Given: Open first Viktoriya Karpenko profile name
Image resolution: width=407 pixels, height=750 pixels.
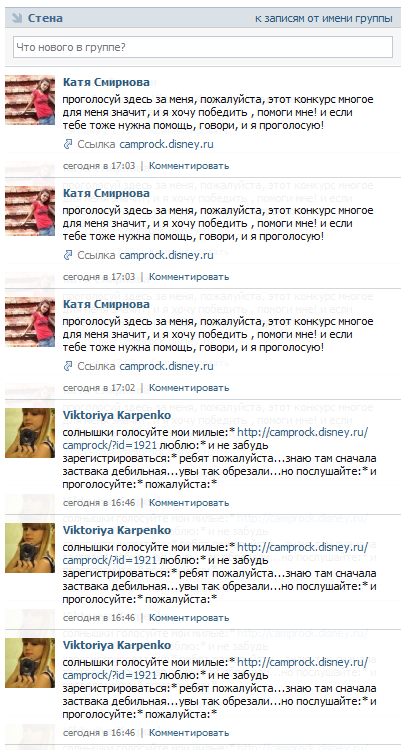Looking at the screenshot, I should 117,415.
